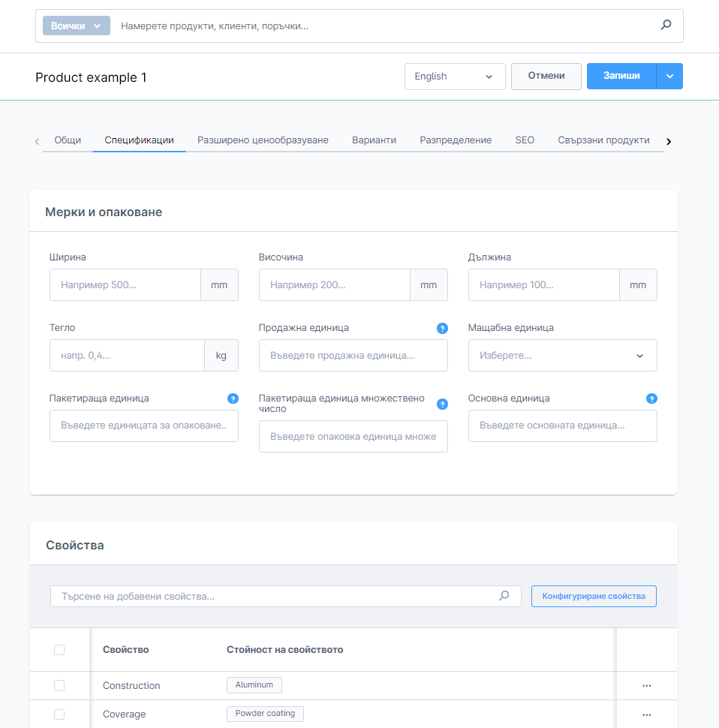Open the arrow dropdown beside Запиши
The image size is (719, 728).
[x=669, y=77]
